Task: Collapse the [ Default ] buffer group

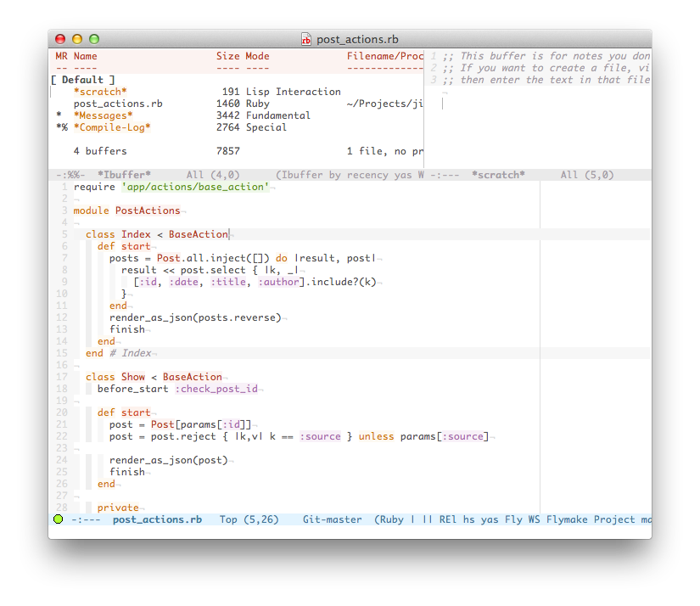Action: 82,80
